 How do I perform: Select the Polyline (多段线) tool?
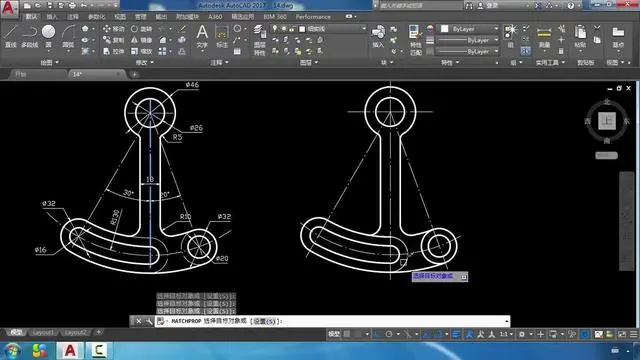(29, 36)
